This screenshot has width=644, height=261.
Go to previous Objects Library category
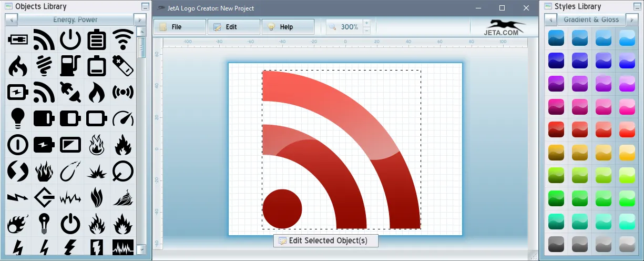click(x=12, y=20)
